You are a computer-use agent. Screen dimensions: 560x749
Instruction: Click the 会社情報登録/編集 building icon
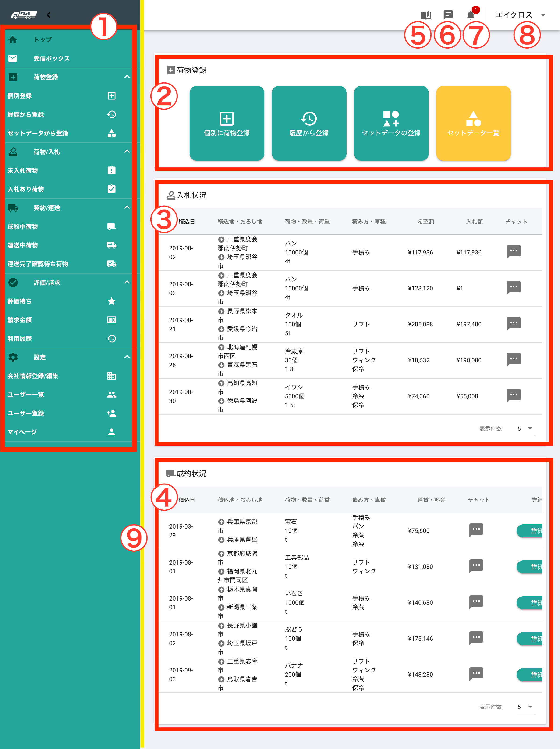click(111, 376)
